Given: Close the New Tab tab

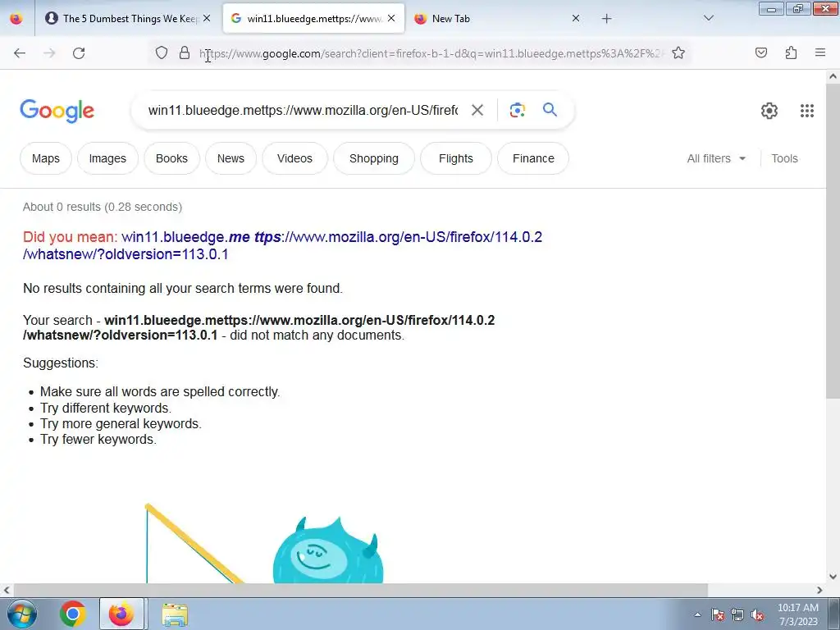Looking at the screenshot, I should 575,18.
